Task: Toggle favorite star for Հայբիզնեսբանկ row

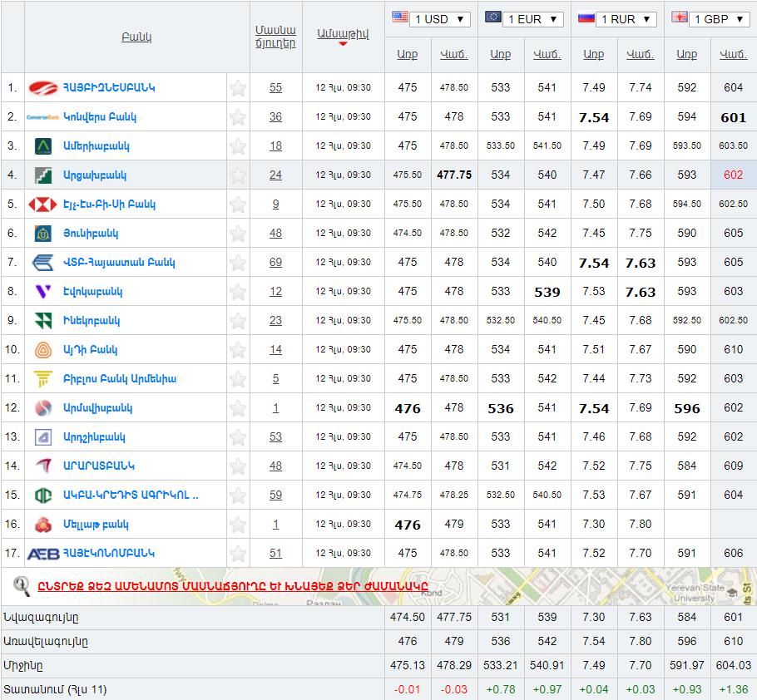Action: tap(238, 88)
